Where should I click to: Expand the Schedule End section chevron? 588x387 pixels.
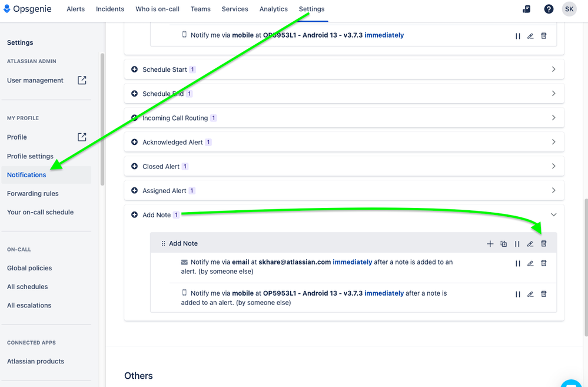click(x=553, y=94)
